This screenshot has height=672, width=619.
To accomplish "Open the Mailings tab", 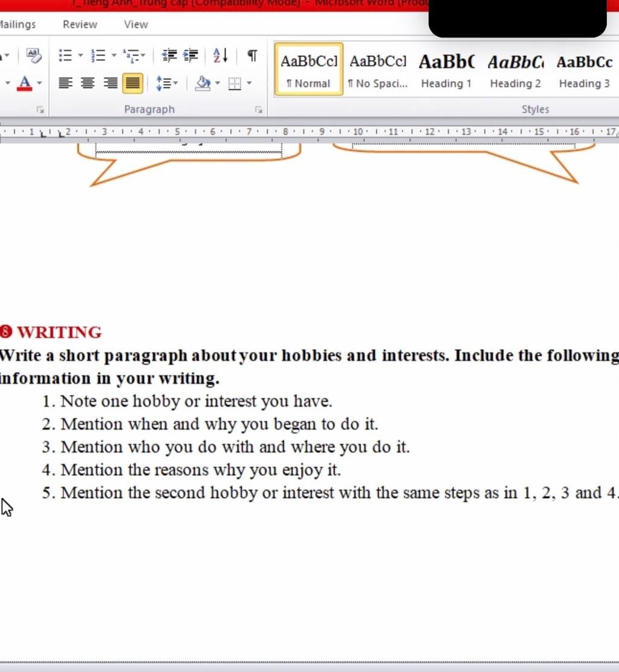I will tap(18, 24).
